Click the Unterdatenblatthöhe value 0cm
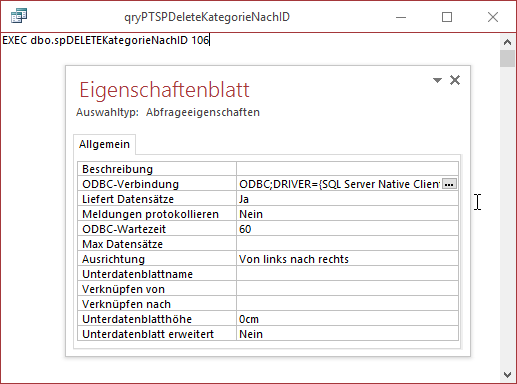This screenshot has width=517, height=384. click(x=347, y=319)
